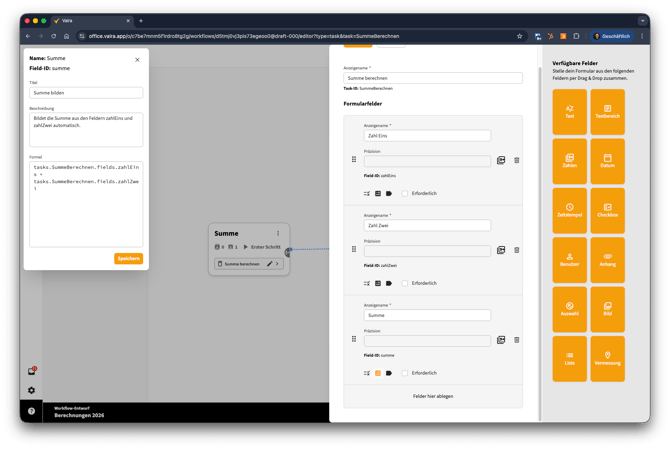Click the Erster Schritt play indicator
The height and width of the screenshot is (449, 670).
pyautogui.click(x=246, y=247)
